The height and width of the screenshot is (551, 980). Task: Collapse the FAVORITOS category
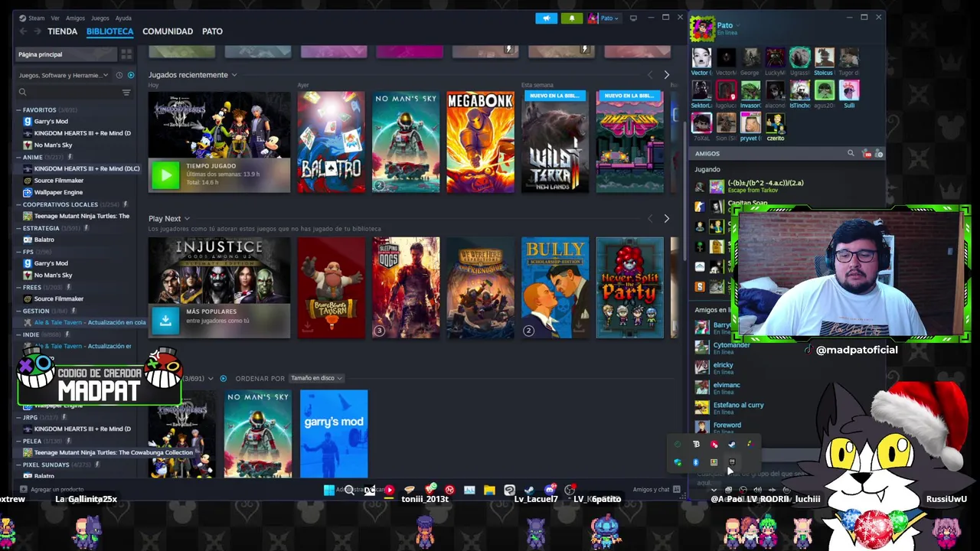coord(18,110)
